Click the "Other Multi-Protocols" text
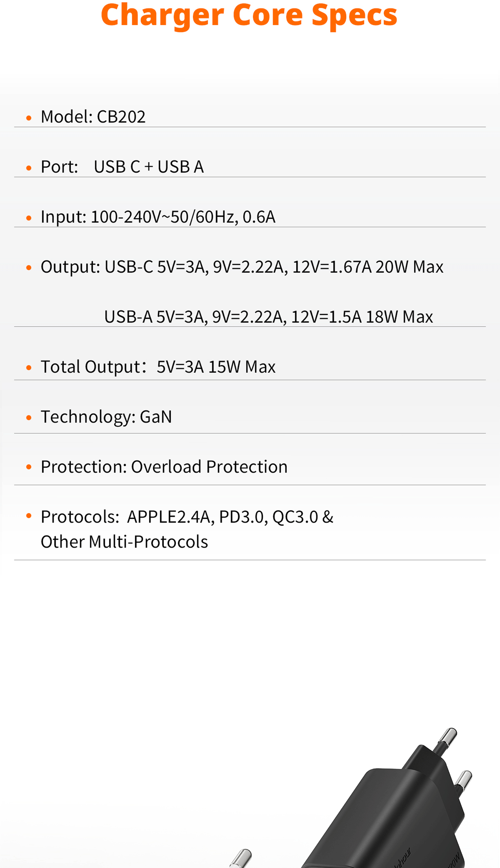Screen dimensions: 500x868 coord(124,542)
